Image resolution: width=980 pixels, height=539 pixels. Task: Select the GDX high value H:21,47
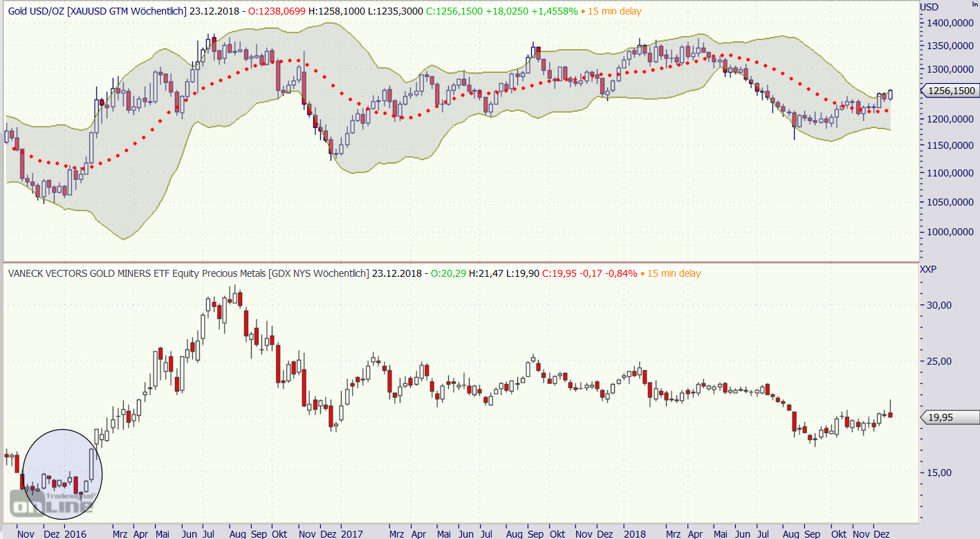486,273
